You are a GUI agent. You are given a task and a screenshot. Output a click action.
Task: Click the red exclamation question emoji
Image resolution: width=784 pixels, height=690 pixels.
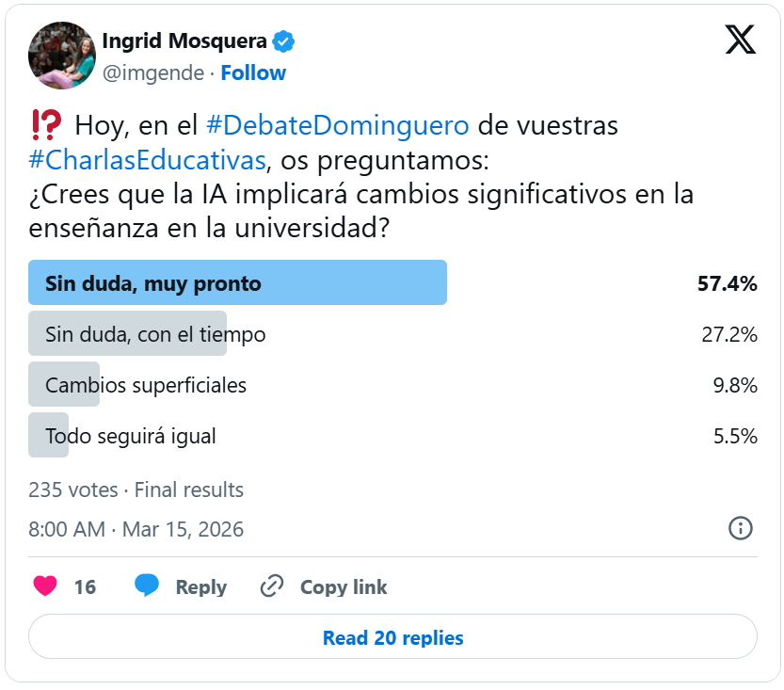pyautogui.click(x=46, y=124)
